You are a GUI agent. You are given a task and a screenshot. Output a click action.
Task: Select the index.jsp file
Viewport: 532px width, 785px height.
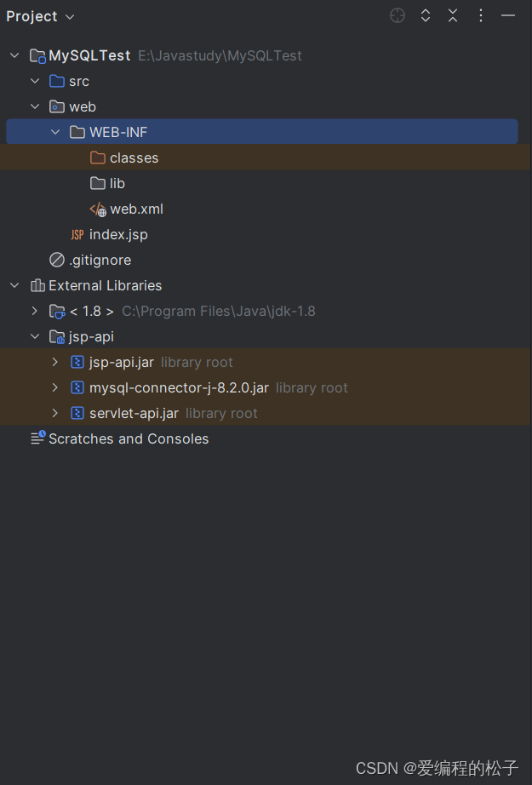[118, 235]
